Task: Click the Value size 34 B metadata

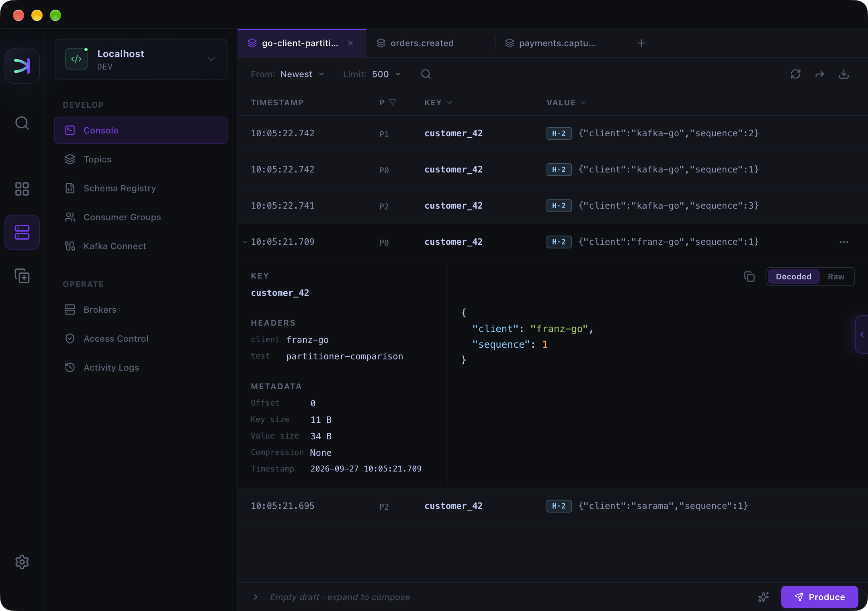Action: (321, 436)
